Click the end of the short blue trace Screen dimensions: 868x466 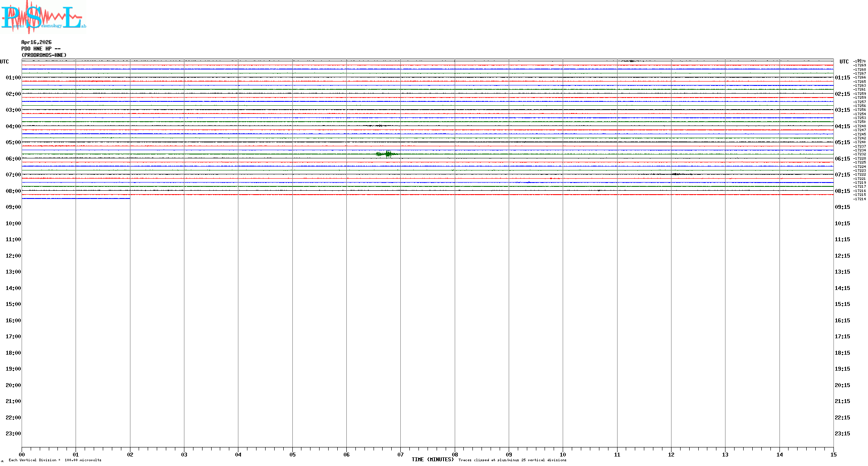point(129,198)
